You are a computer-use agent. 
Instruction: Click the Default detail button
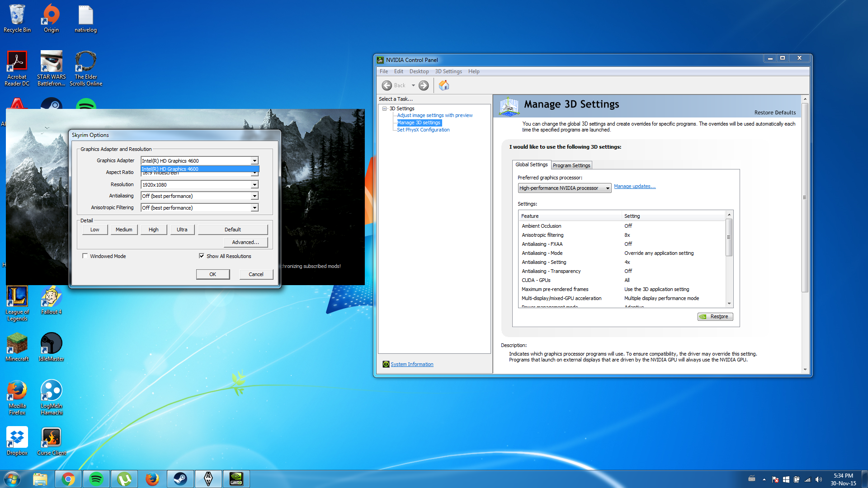(x=233, y=230)
